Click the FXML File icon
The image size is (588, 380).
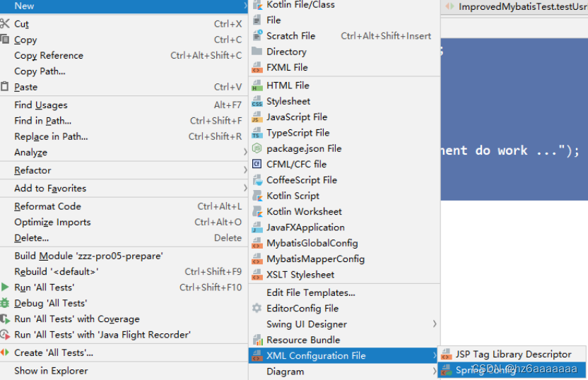pos(257,68)
